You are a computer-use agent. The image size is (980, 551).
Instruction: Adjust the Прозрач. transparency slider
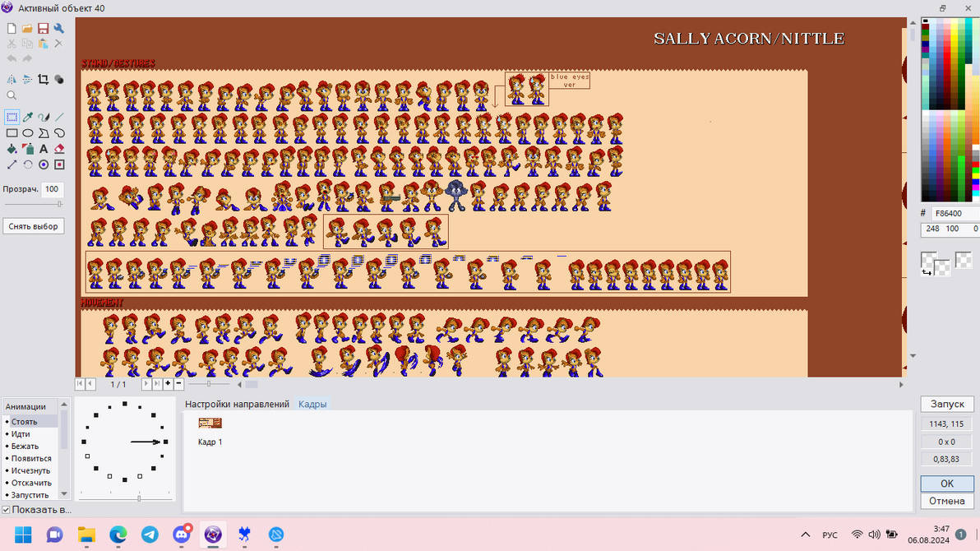click(34, 204)
